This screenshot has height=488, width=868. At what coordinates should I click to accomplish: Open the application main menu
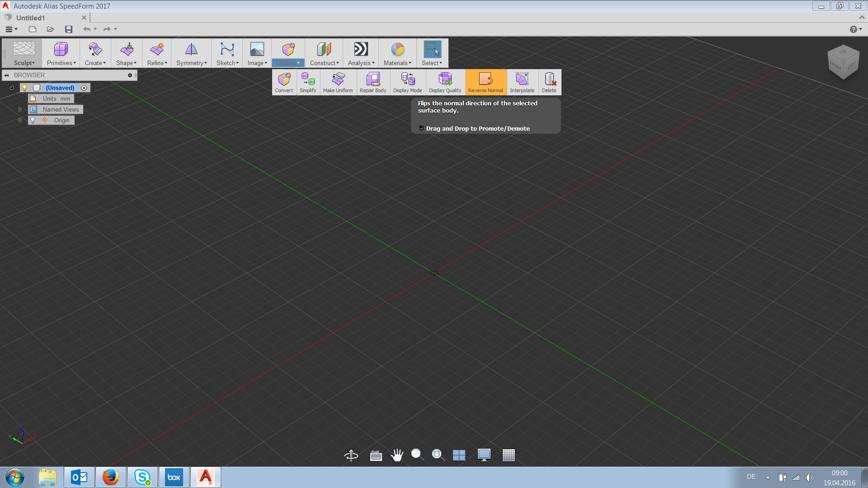(11, 29)
